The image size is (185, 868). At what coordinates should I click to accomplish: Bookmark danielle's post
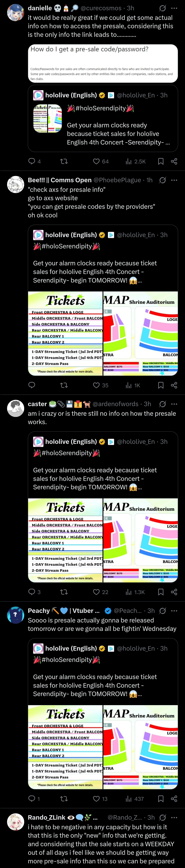click(161, 161)
